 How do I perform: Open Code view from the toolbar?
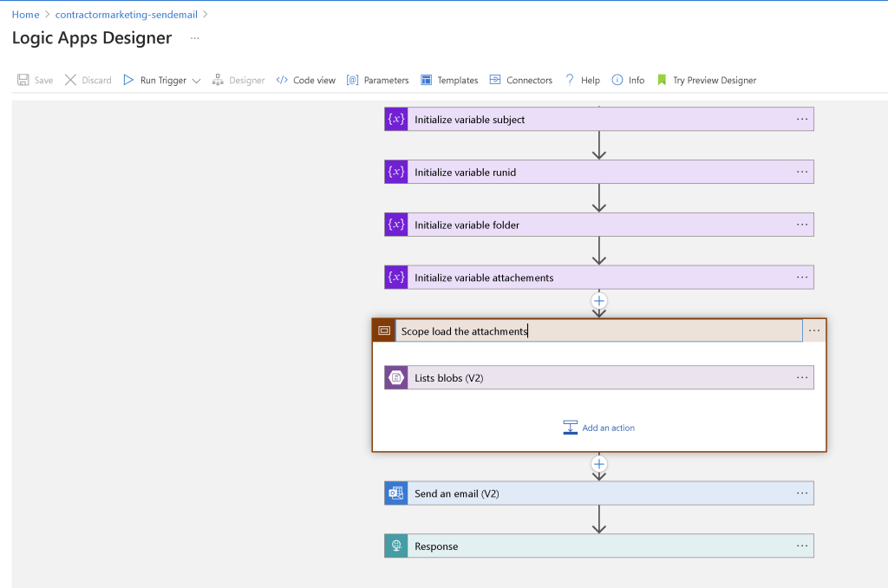pos(306,80)
